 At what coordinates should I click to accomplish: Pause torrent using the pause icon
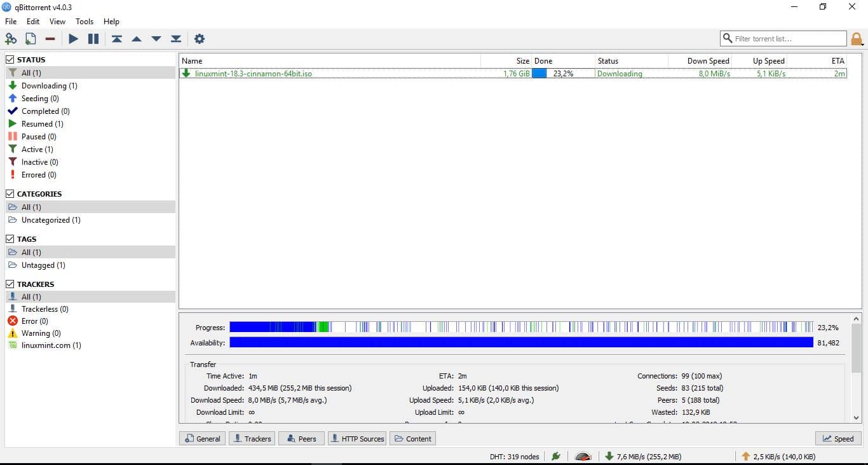click(93, 39)
